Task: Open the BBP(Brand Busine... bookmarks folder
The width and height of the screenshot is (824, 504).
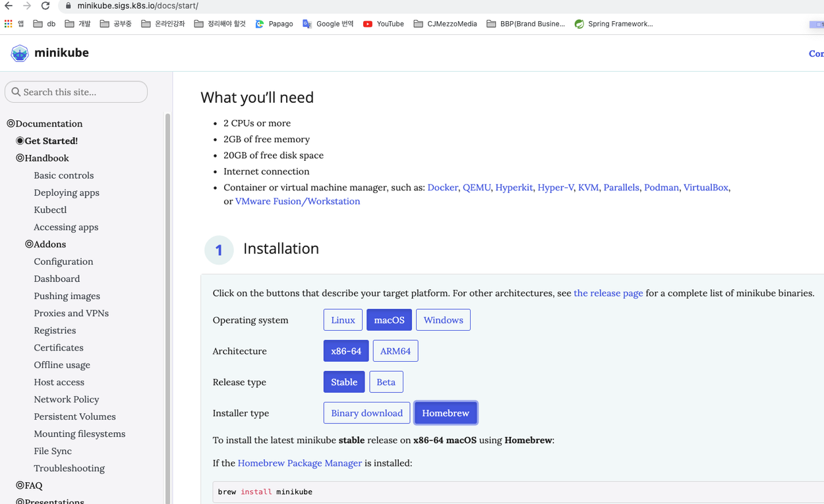Action: coord(525,24)
